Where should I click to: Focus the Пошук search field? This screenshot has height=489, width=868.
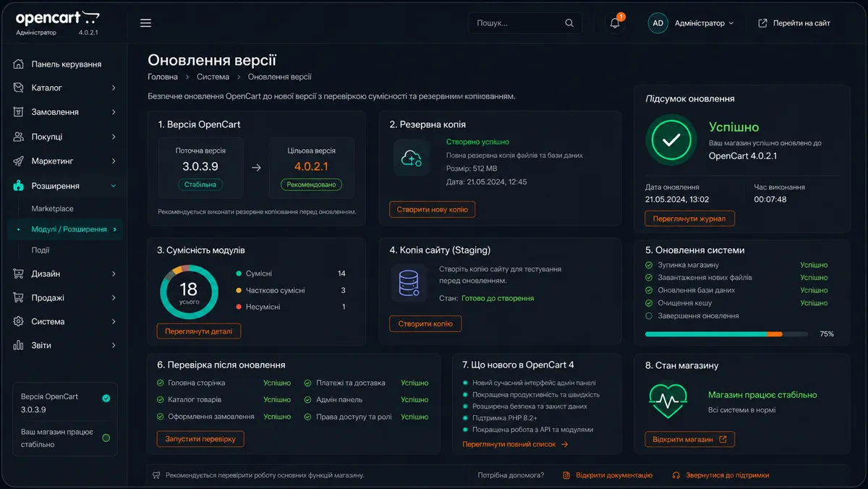click(x=525, y=23)
